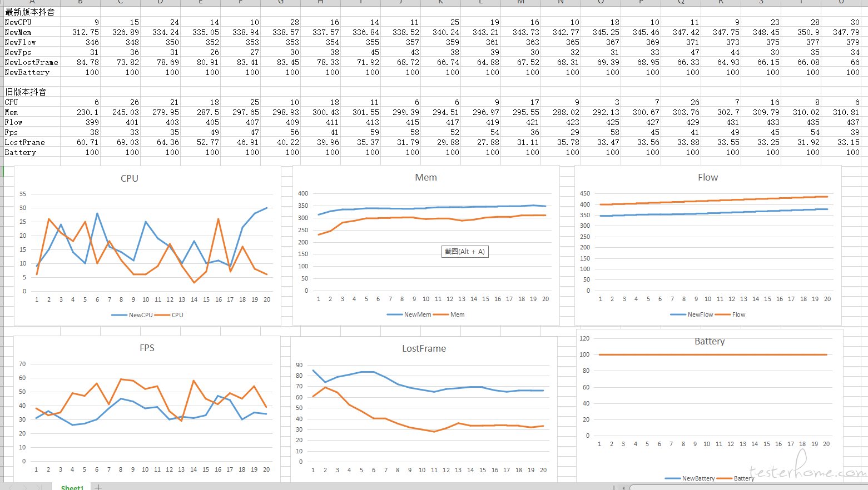The height and width of the screenshot is (490, 868).
Task: Click the Flow legend entry in Flow chart
Action: coord(731,314)
